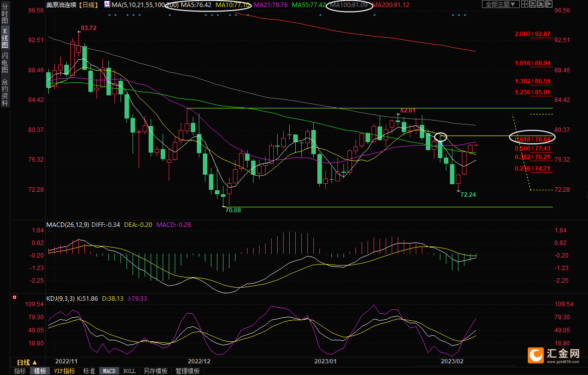588x375 pixels.
Task: Click the MACD(26,12,9) indicator label
Action: coord(68,224)
